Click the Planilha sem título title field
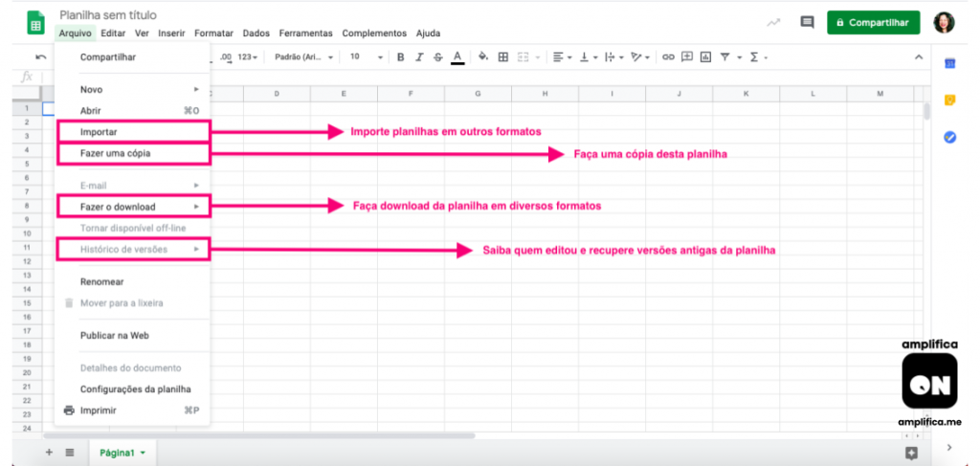This screenshot has height=466, width=980. [x=108, y=15]
